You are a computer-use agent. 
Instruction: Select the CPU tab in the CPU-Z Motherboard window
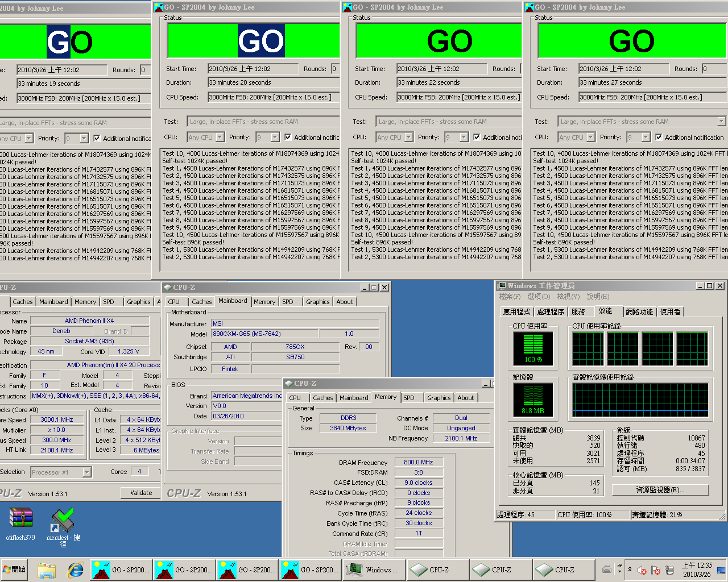(174, 302)
